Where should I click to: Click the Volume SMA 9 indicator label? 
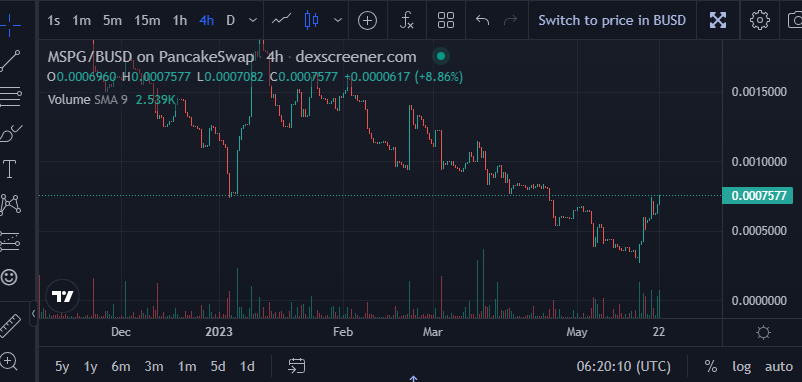tap(87, 99)
